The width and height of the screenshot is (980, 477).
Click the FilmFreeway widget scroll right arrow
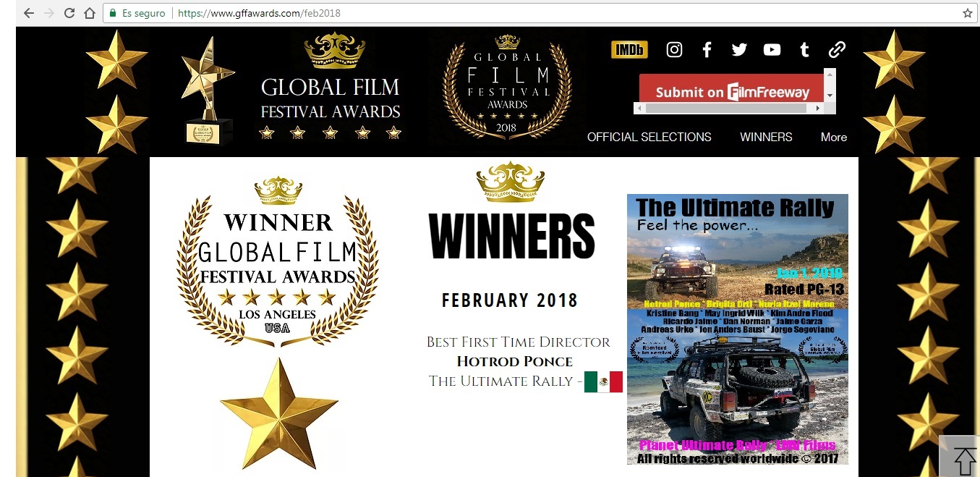coord(818,108)
